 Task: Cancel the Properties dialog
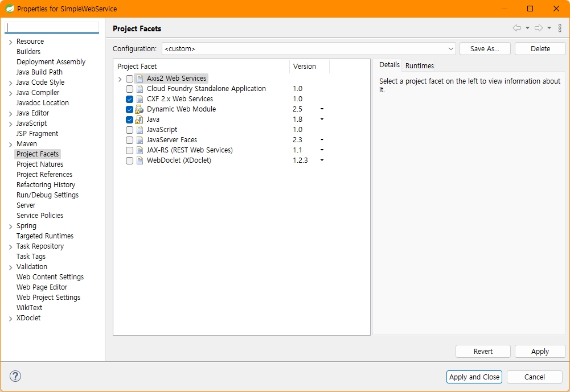click(534, 377)
